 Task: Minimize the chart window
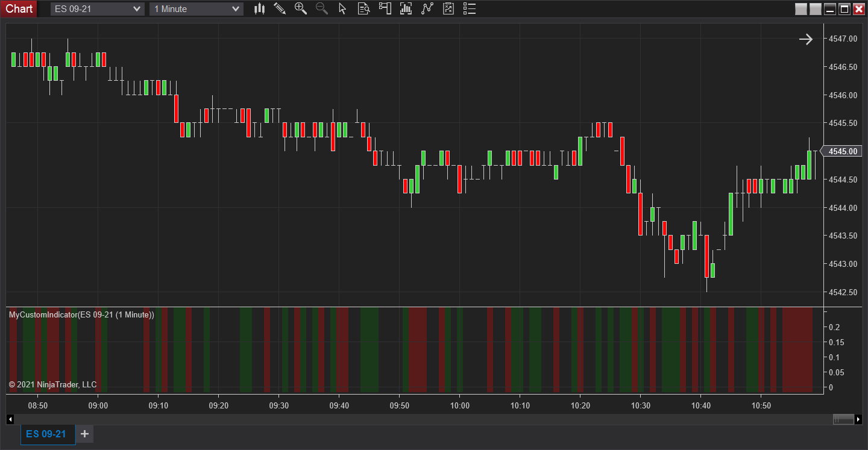tap(830, 9)
